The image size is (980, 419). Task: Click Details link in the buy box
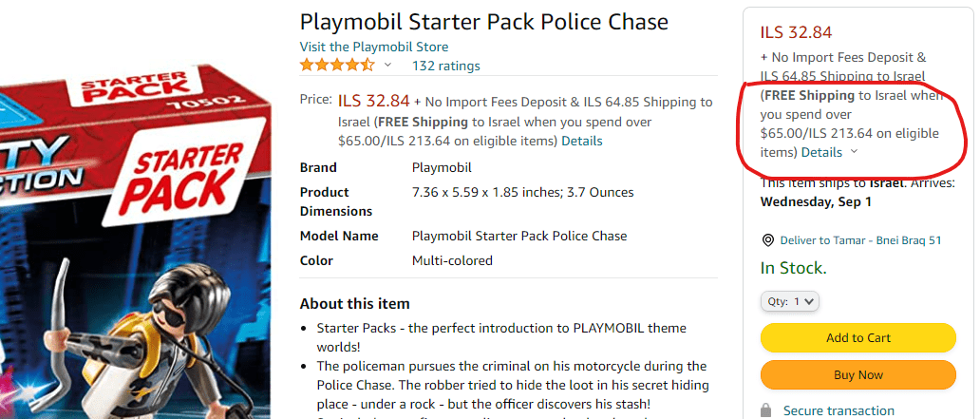(821, 152)
